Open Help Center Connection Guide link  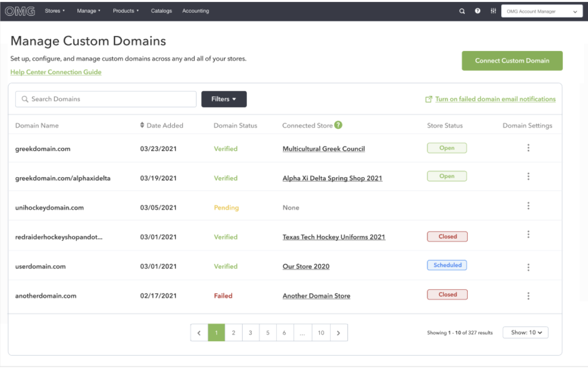(56, 72)
